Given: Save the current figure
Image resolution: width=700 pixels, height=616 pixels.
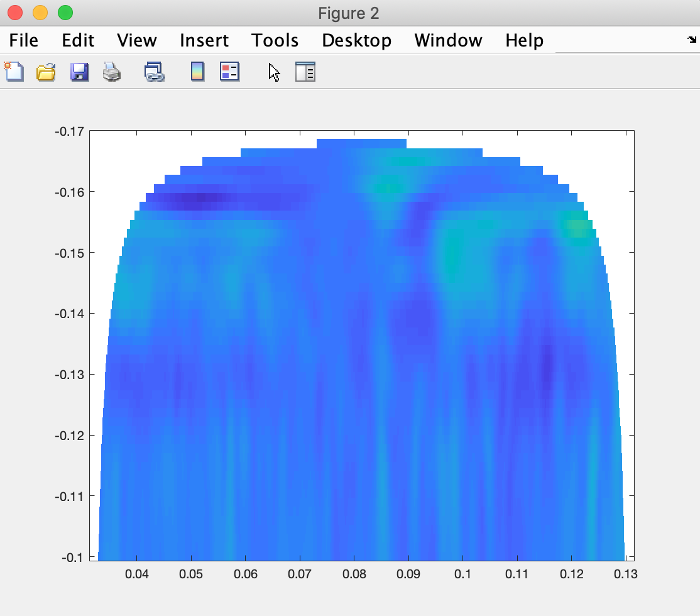Looking at the screenshot, I should click(x=78, y=72).
